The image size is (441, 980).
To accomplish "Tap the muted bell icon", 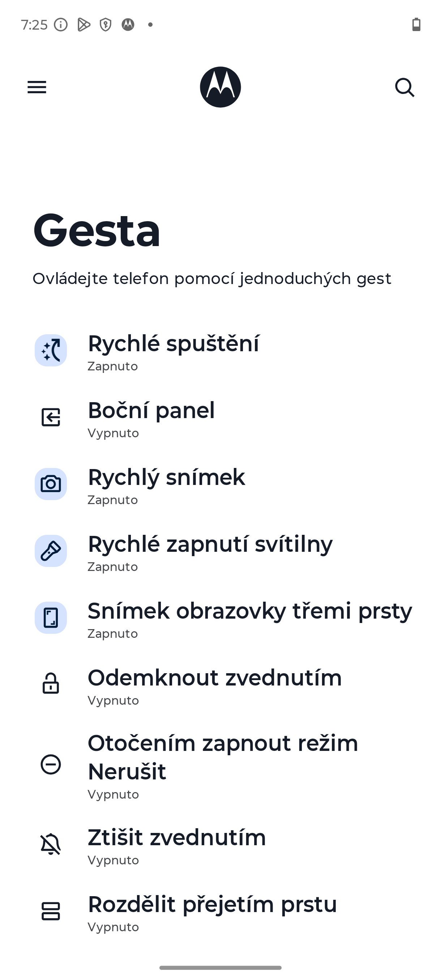I will [51, 844].
